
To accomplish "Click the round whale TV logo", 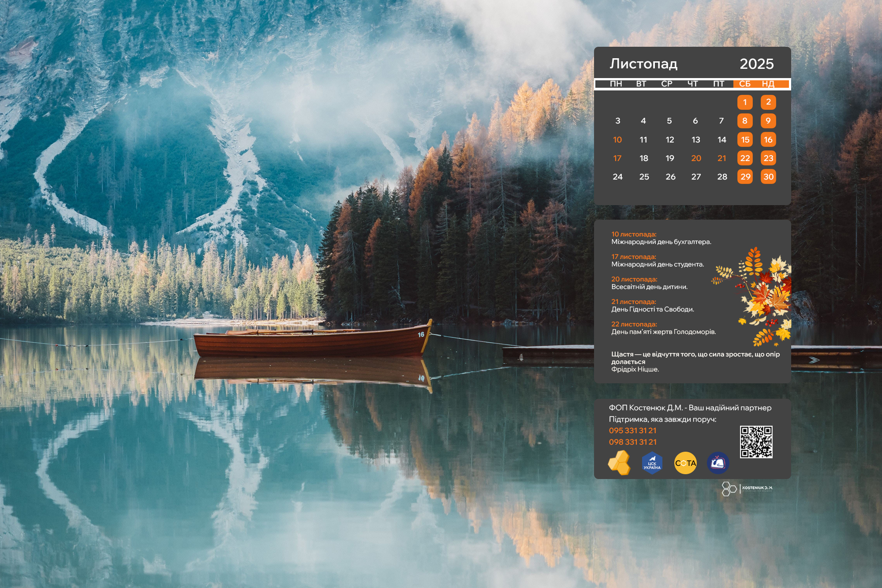I will 718,463.
